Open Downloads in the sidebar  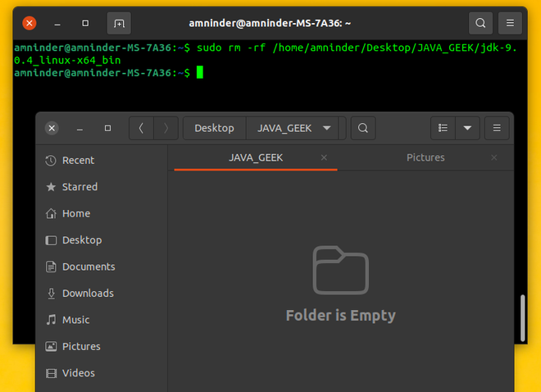pyautogui.click(x=102, y=294)
